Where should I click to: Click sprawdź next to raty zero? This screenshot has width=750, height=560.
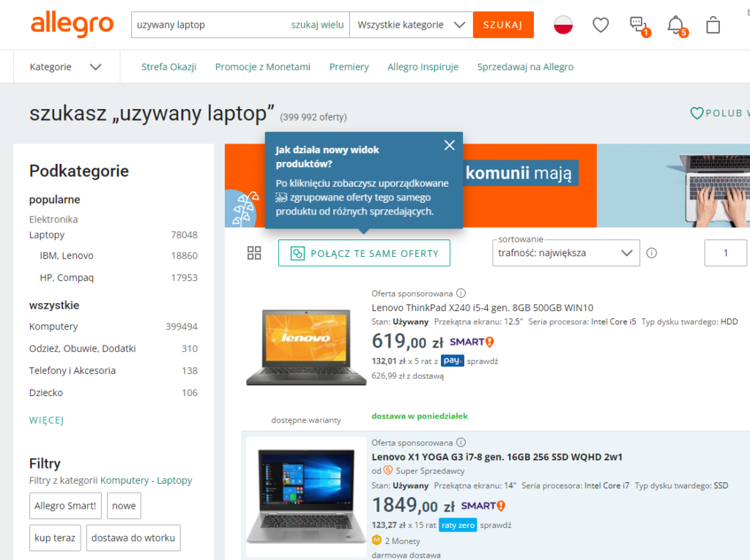point(496,525)
